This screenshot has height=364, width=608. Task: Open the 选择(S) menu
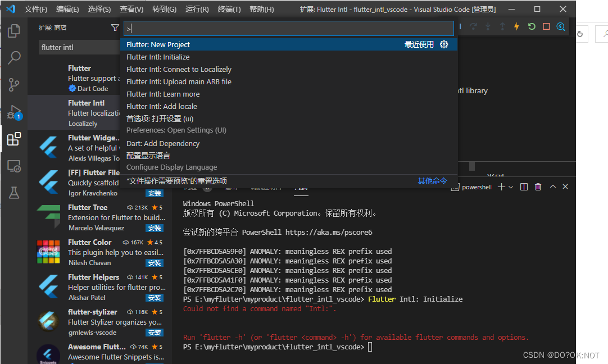pos(99,9)
